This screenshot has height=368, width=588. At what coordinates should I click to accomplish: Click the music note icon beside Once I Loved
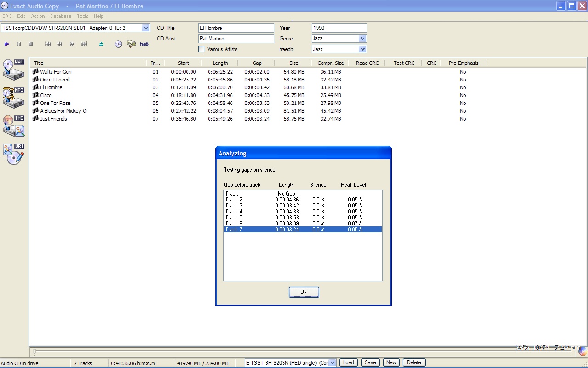point(35,79)
